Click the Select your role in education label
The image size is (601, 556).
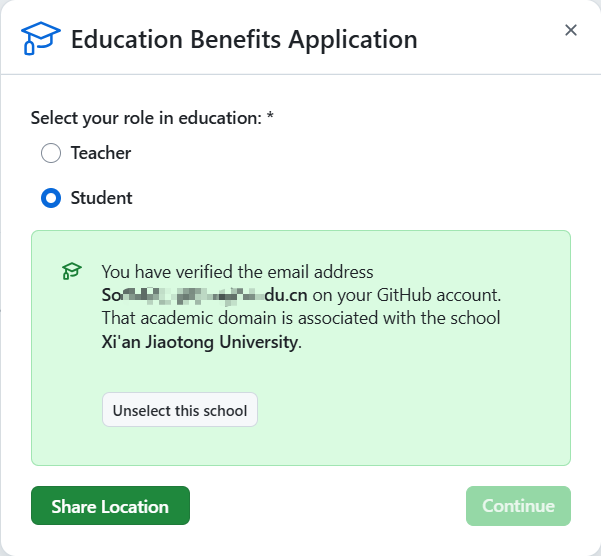pos(146,118)
